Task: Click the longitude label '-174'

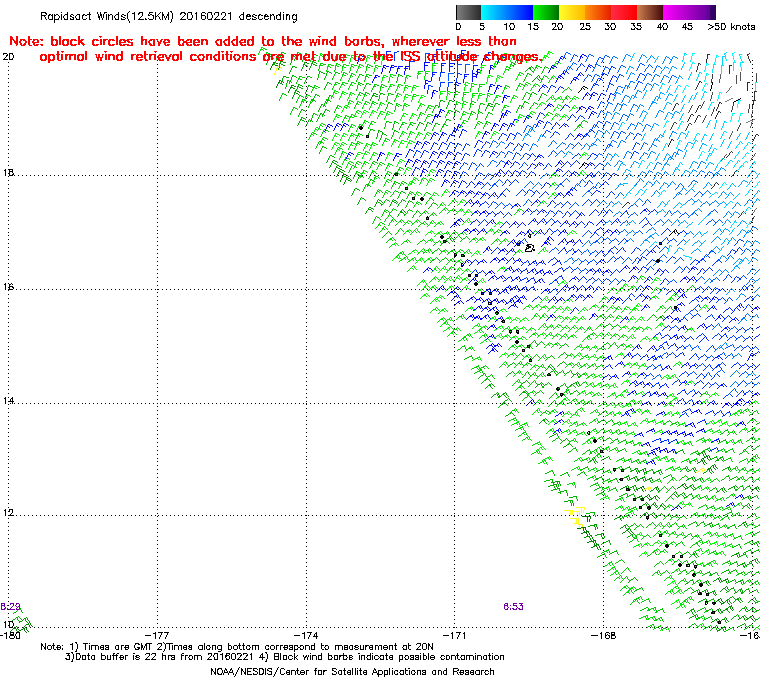Action: (x=306, y=635)
